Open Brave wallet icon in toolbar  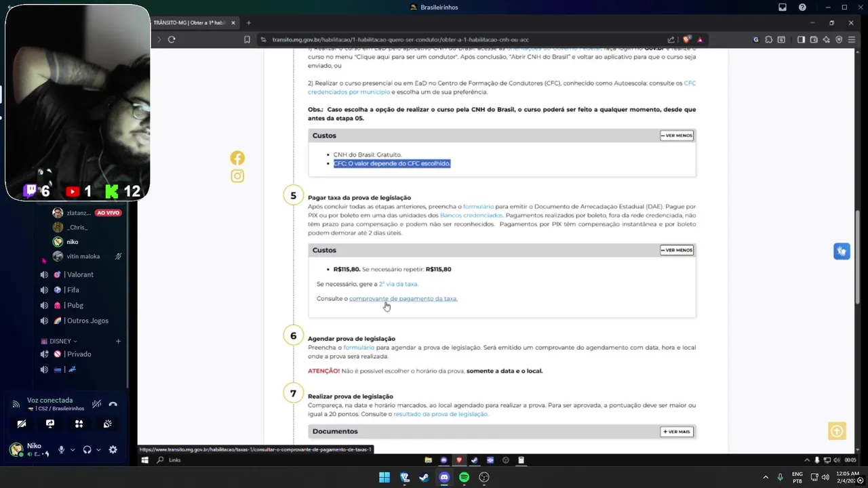pyautogui.click(x=813, y=39)
